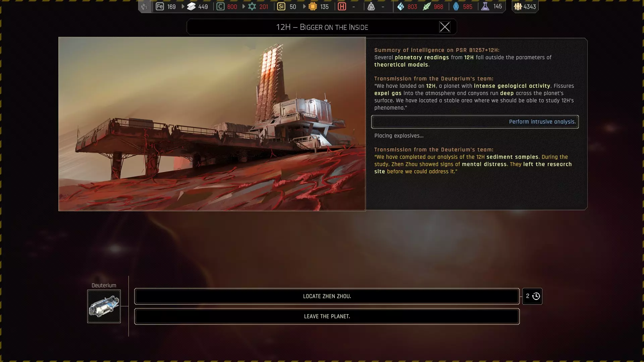The image size is (644, 362).
Task: Click the green leaf food resource icon
Action: [x=426, y=6]
